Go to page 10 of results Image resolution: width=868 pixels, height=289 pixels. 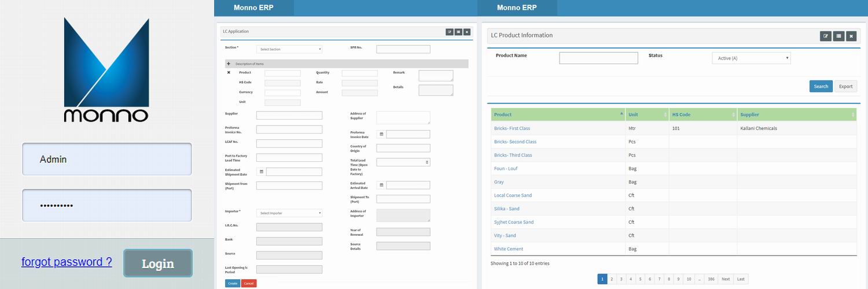coord(689,279)
